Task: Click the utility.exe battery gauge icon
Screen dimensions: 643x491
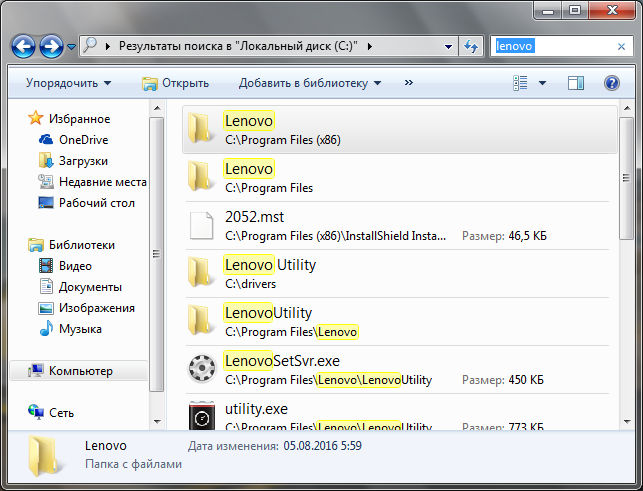Action: coord(201,416)
